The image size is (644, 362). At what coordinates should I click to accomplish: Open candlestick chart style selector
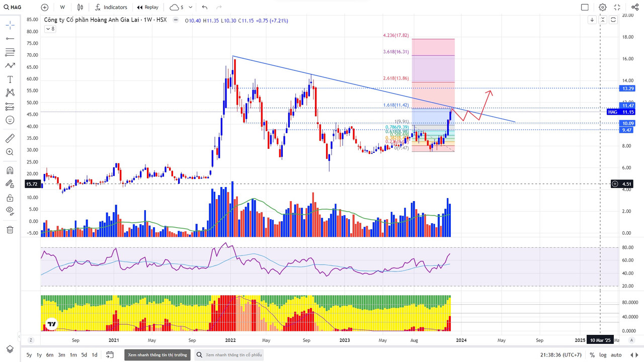[x=80, y=7]
